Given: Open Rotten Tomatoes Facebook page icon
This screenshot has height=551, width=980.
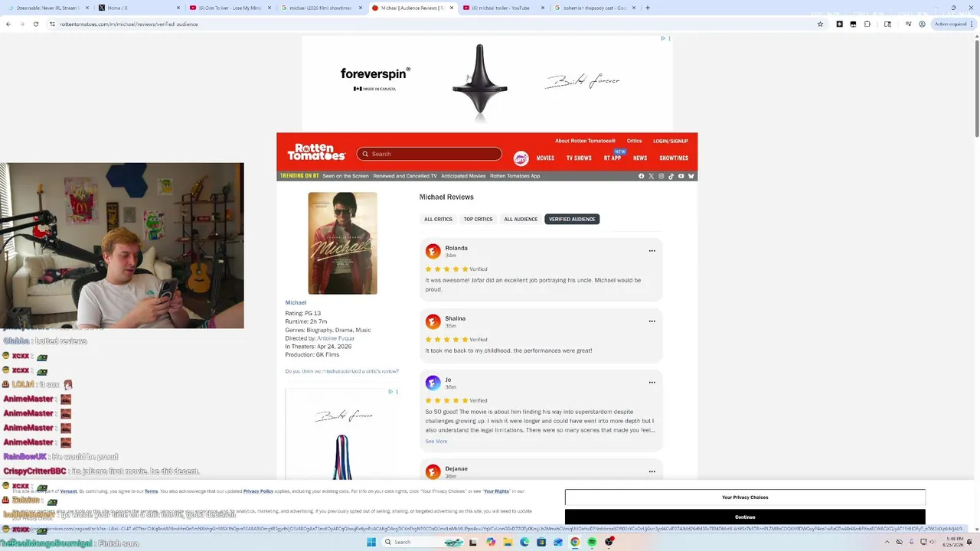Looking at the screenshot, I should click(x=642, y=176).
